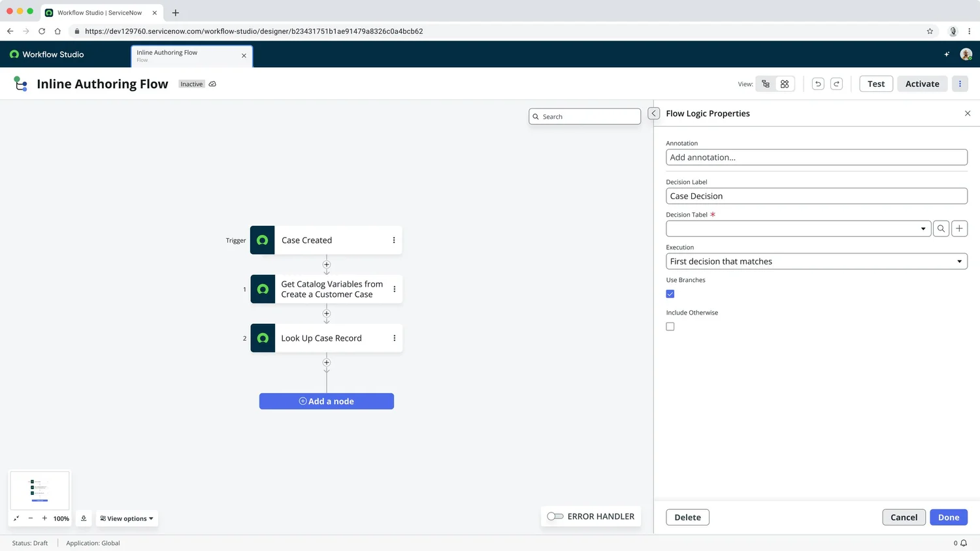This screenshot has width=980, height=551.
Task: Click Add a node button
Action: tap(327, 401)
